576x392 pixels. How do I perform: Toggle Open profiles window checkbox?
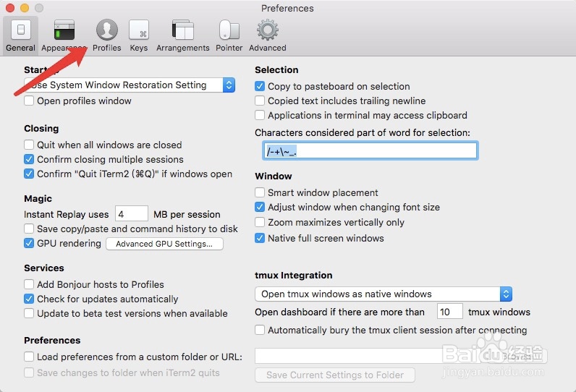tap(29, 101)
